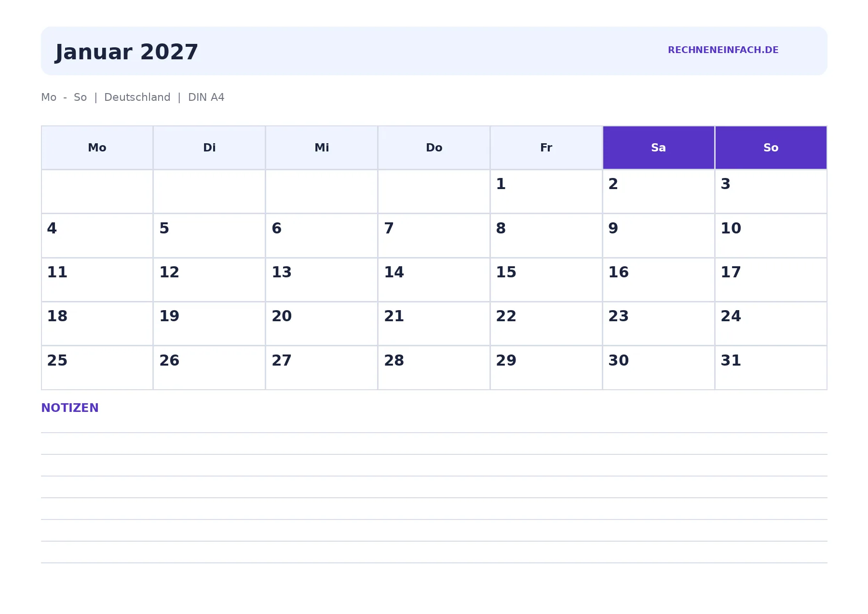Pick day 9 in the calendar
868x614 pixels.
pyautogui.click(x=659, y=236)
